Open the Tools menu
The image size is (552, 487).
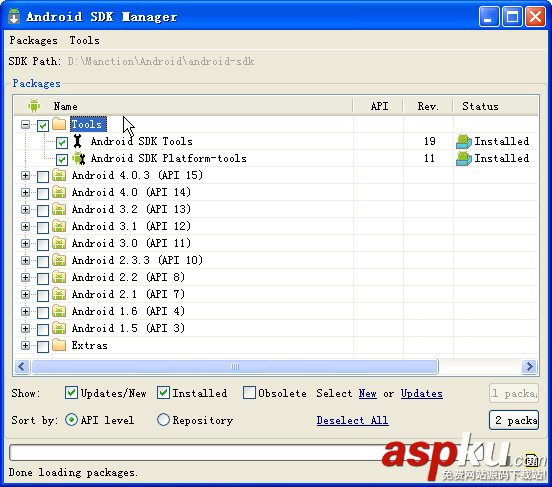(84, 40)
